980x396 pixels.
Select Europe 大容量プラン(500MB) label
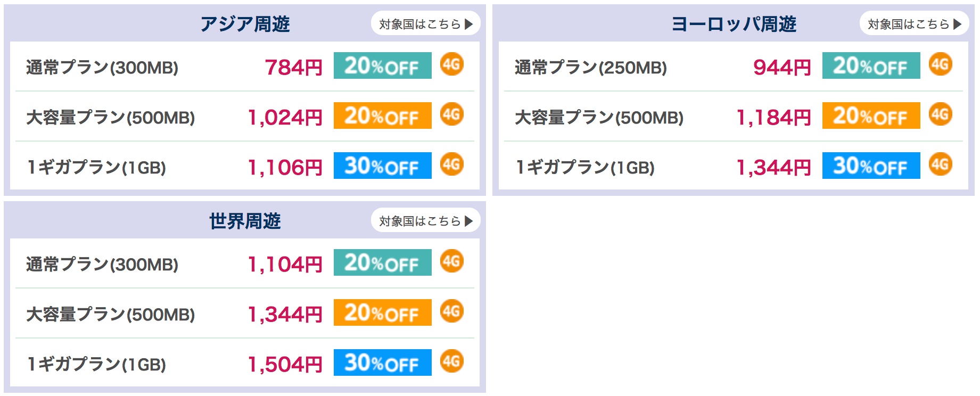(599, 118)
